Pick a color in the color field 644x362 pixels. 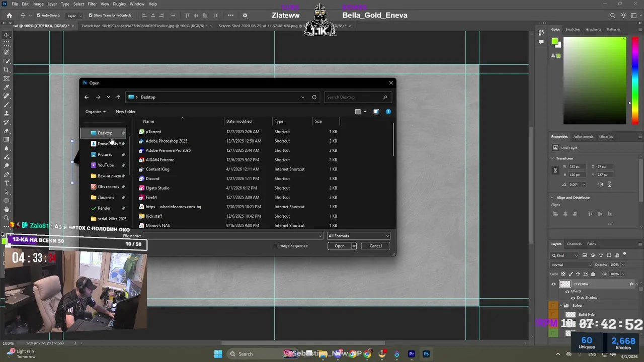coord(594,81)
